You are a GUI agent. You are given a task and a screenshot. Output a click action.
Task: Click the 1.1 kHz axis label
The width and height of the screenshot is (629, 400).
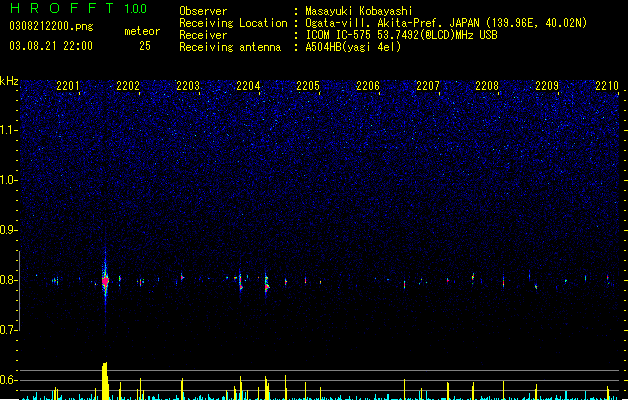click(8, 130)
